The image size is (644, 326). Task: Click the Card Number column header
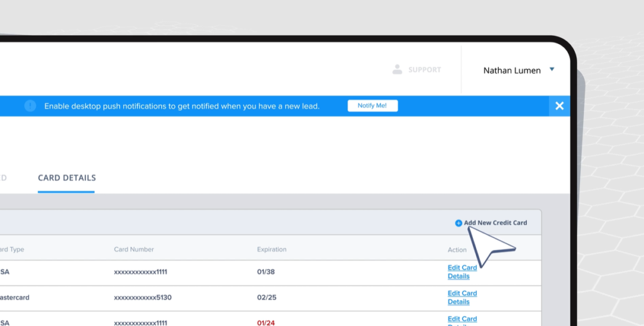[x=134, y=249]
